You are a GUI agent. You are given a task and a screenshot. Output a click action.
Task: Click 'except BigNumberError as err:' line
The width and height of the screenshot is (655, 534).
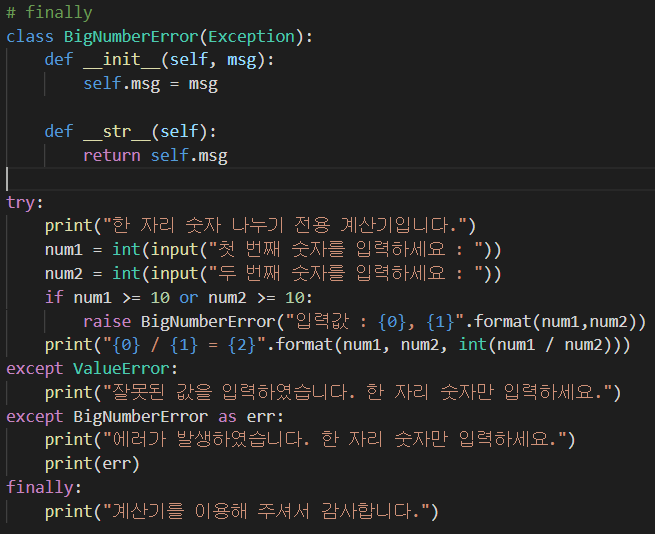pyautogui.click(x=145, y=417)
